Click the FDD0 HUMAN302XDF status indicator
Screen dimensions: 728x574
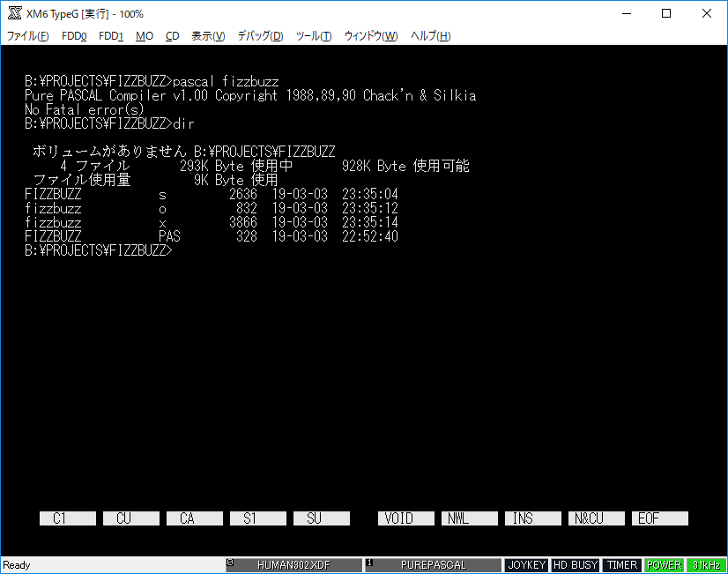pos(293,565)
